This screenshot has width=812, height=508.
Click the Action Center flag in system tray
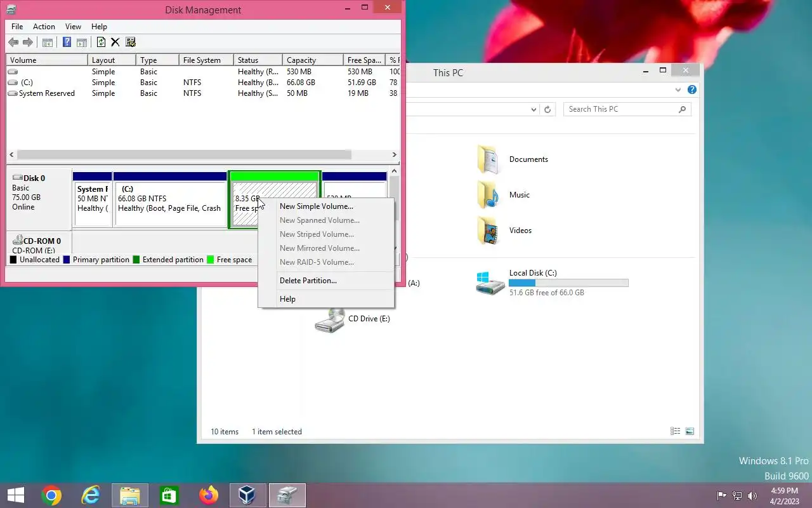[721, 495]
